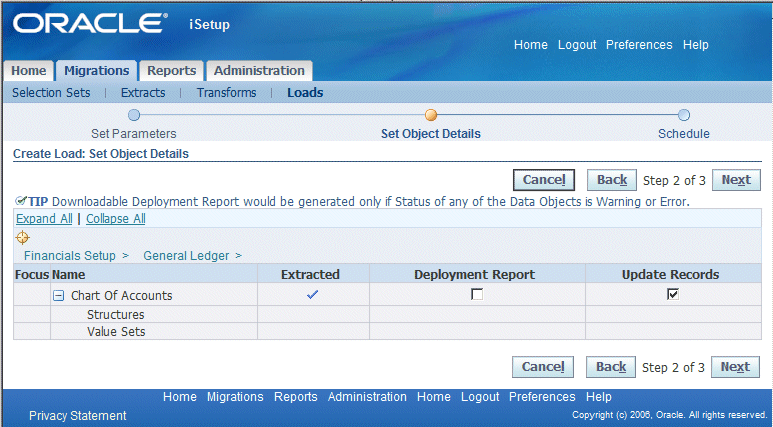Go to the Transforms subtab
The image size is (773, 427).
tap(227, 93)
